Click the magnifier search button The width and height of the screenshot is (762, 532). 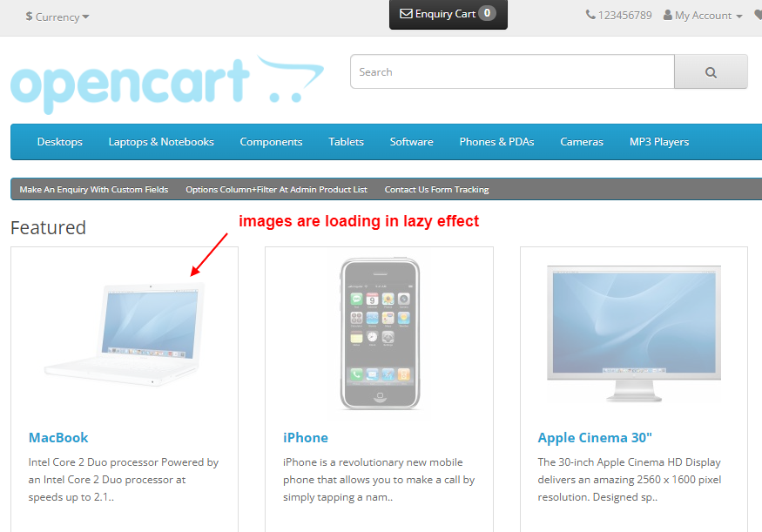coord(711,71)
